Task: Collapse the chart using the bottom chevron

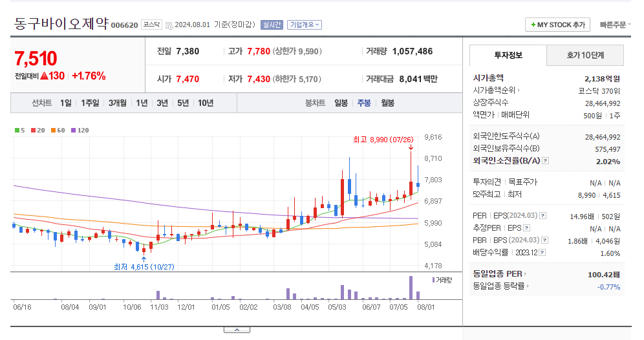Action: pos(237,330)
